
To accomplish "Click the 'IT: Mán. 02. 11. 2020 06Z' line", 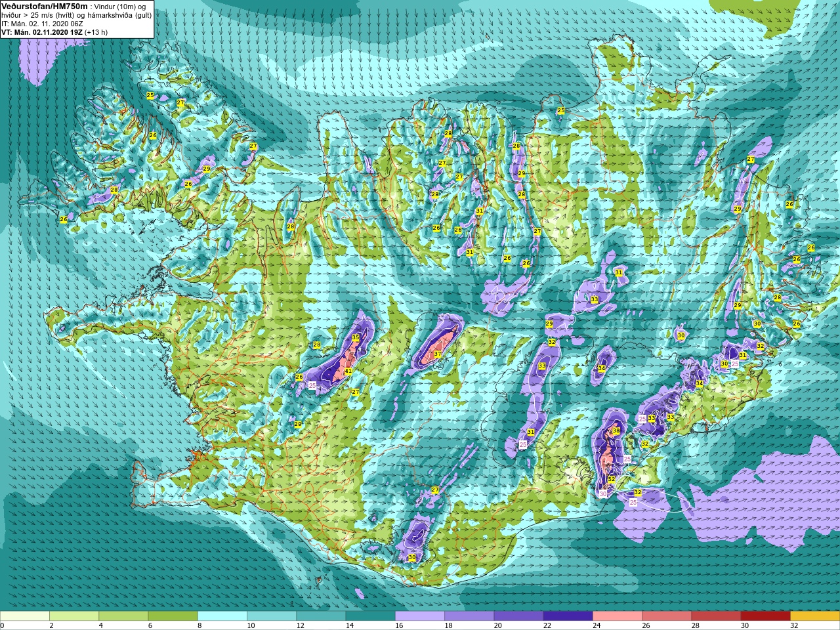I will (42, 23).
